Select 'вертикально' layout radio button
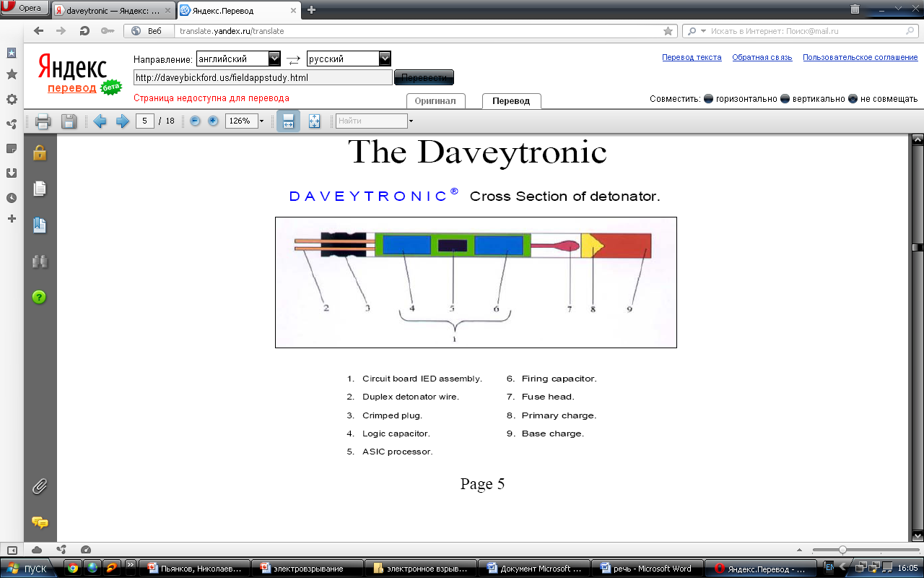The width and height of the screenshot is (924, 578). tap(785, 99)
